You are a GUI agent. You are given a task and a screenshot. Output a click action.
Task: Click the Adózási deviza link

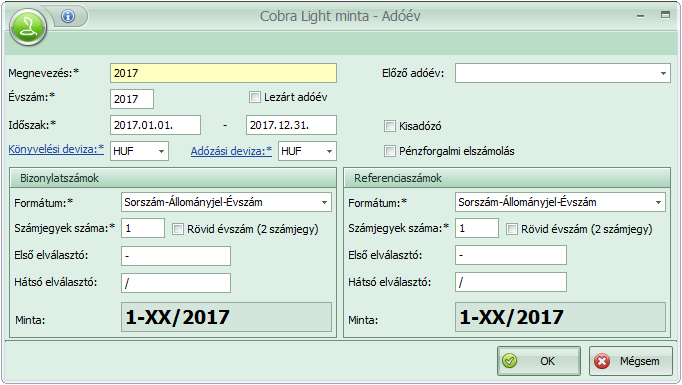click(x=231, y=151)
